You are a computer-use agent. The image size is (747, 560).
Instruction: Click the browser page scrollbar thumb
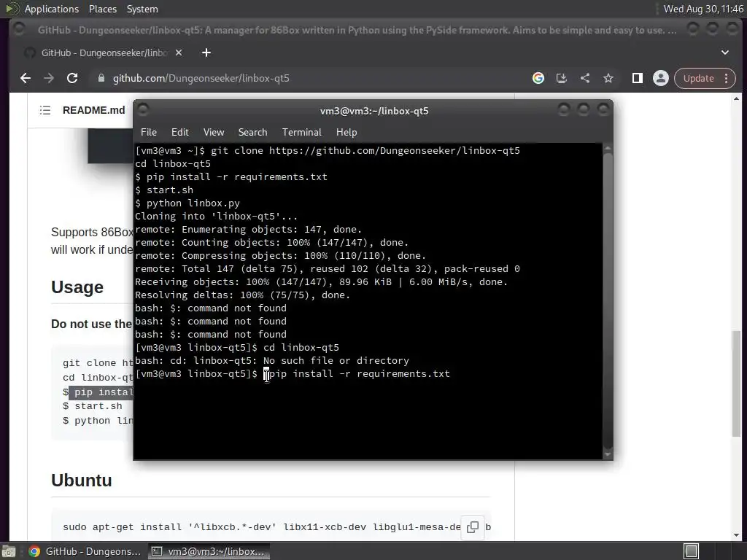737,384
